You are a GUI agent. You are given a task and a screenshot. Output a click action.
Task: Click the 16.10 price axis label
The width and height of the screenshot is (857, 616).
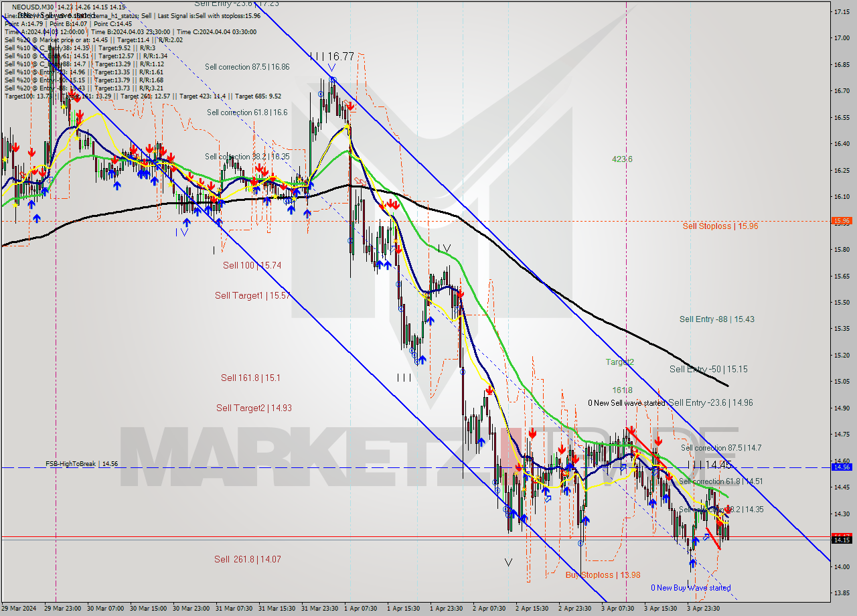(x=842, y=196)
